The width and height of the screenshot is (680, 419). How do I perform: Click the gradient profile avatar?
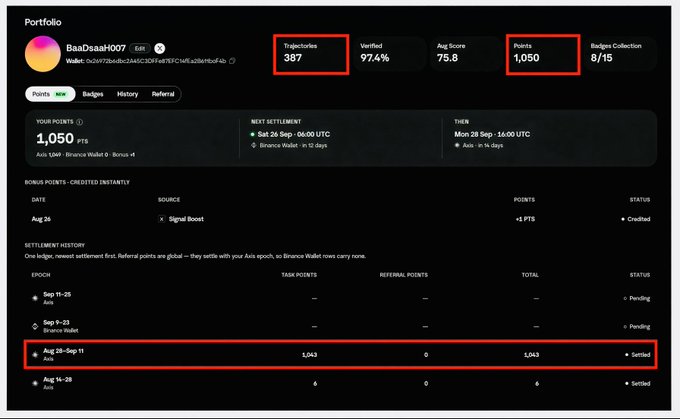42,54
